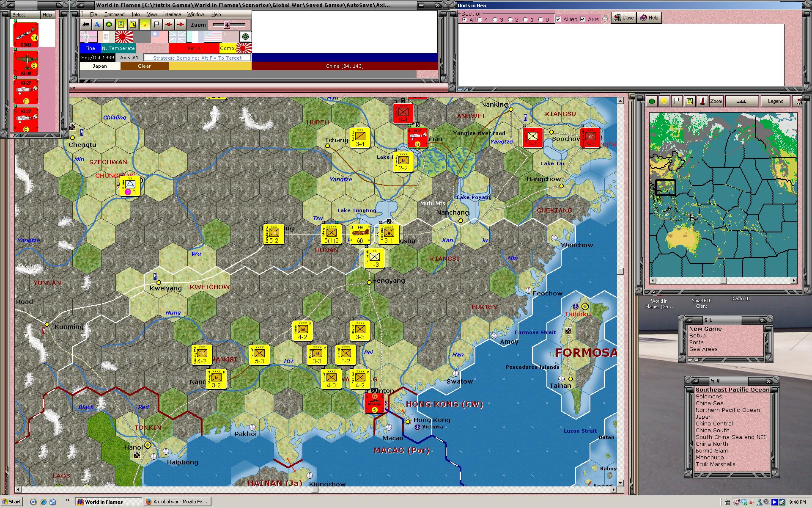Uncheck the Allied checkbox
Image resolution: width=812 pixels, height=508 pixels.
point(558,19)
